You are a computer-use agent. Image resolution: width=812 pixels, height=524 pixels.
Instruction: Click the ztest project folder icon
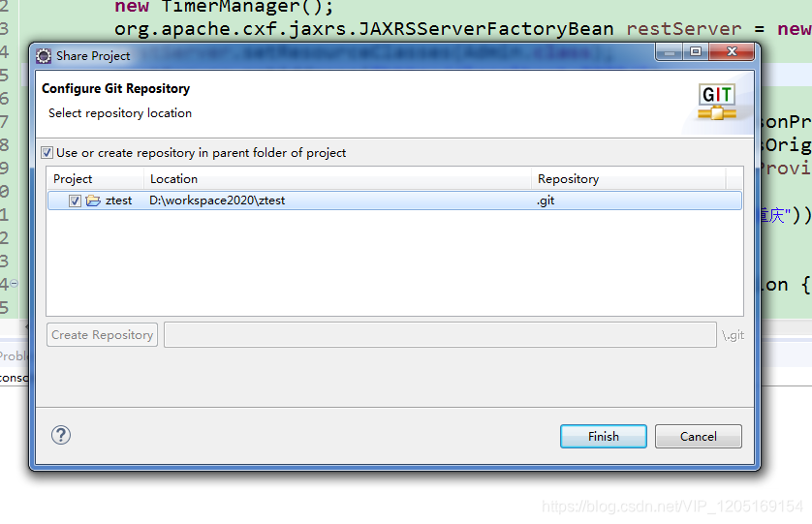(93, 200)
